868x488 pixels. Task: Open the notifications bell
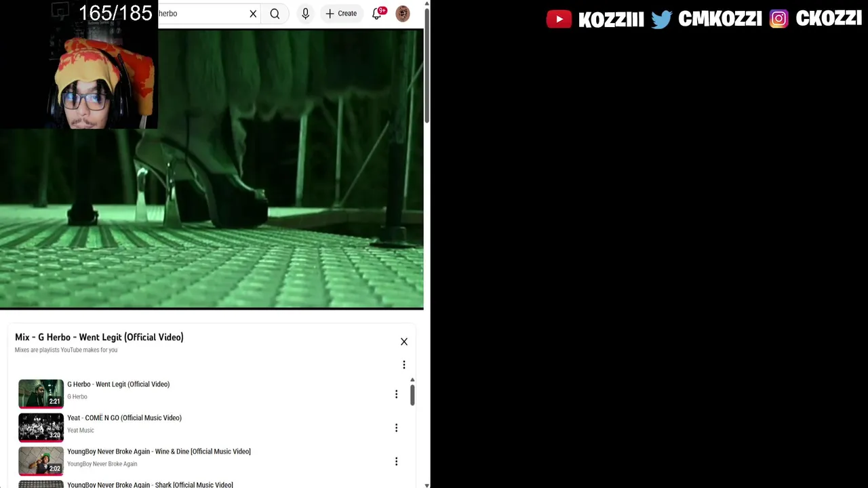point(378,14)
